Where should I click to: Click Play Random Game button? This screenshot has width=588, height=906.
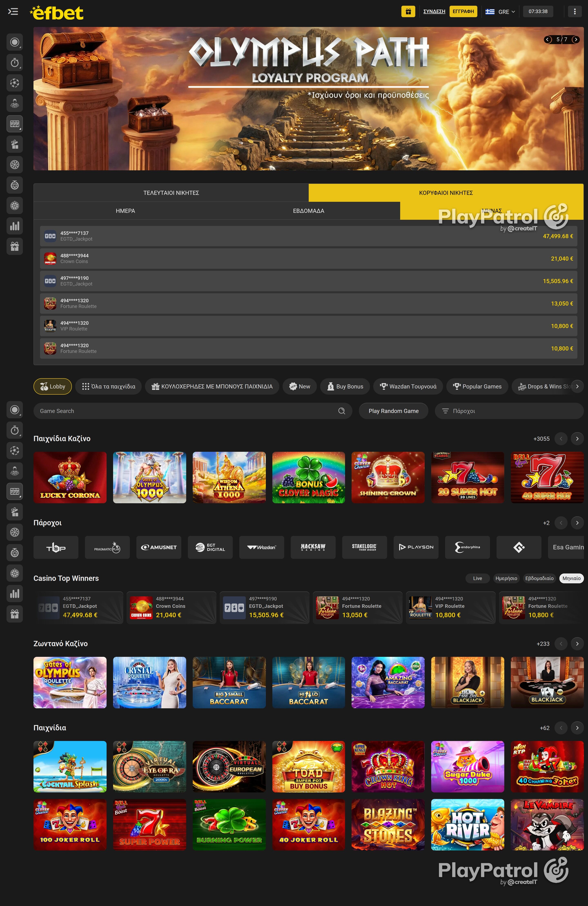click(393, 411)
